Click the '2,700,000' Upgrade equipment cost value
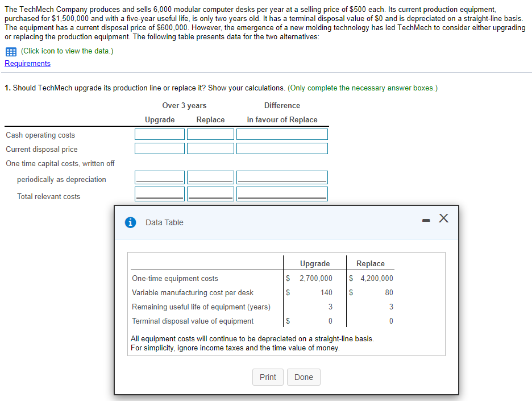The height and width of the screenshot is (401, 532). pyautogui.click(x=316, y=279)
